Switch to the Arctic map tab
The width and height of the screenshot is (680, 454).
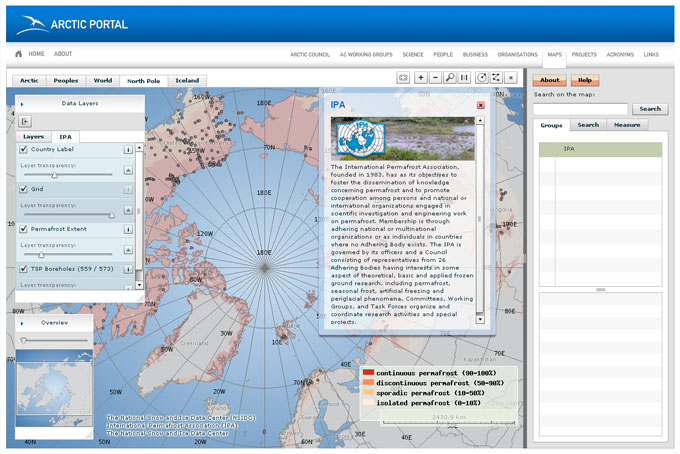tap(29, 81)
